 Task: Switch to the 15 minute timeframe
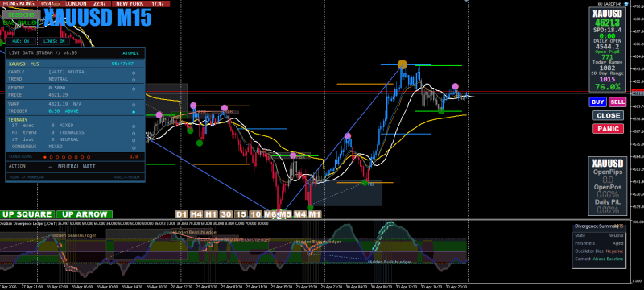pyautogui.click(x=241, y=214)
